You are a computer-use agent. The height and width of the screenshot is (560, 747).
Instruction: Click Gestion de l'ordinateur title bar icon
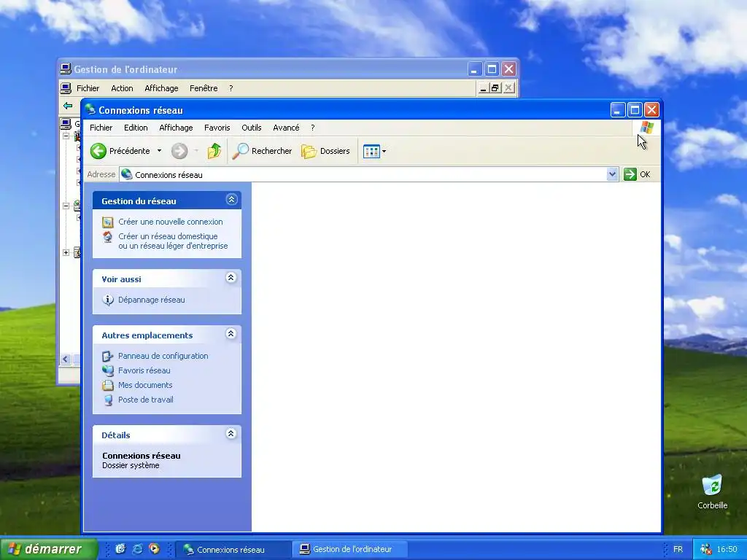click(66, 69)
